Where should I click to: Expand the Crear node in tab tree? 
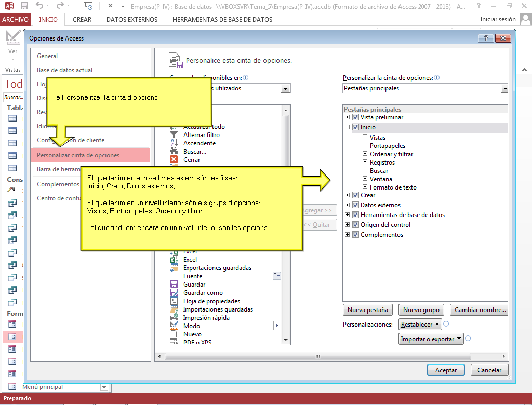[347, 195]
